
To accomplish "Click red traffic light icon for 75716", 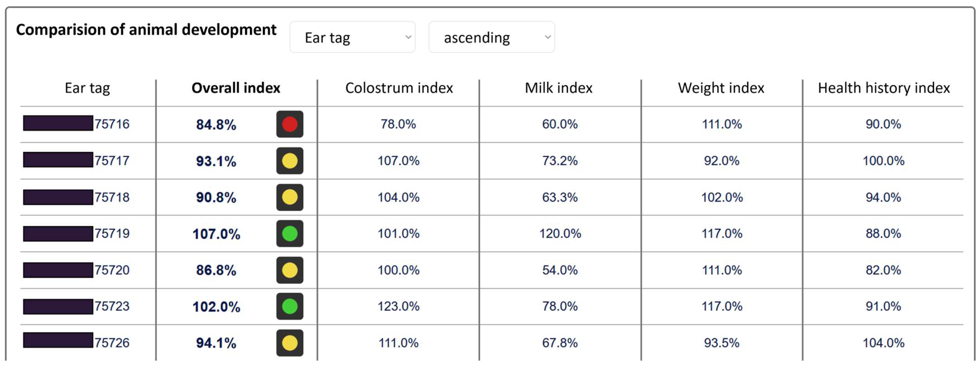I will pyautogui.click(x=290, y=124).
